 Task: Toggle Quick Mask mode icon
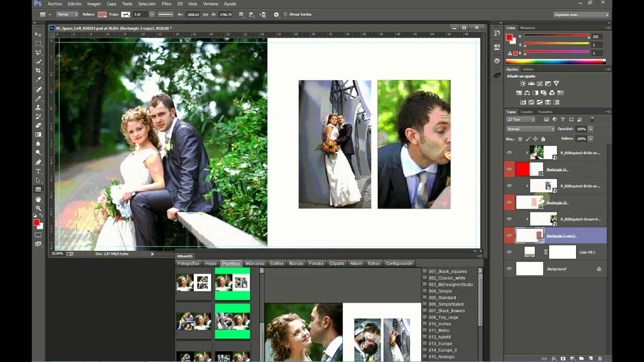click(38, 234)
